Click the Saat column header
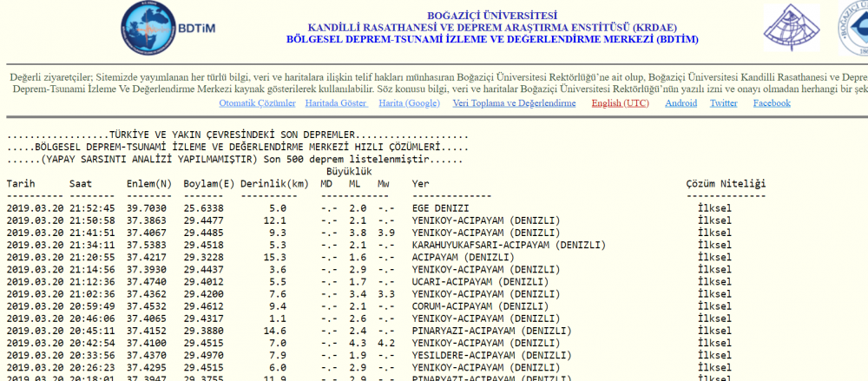Image resolution: width=868 pixels, height=381 pixels. coord(81,184)
